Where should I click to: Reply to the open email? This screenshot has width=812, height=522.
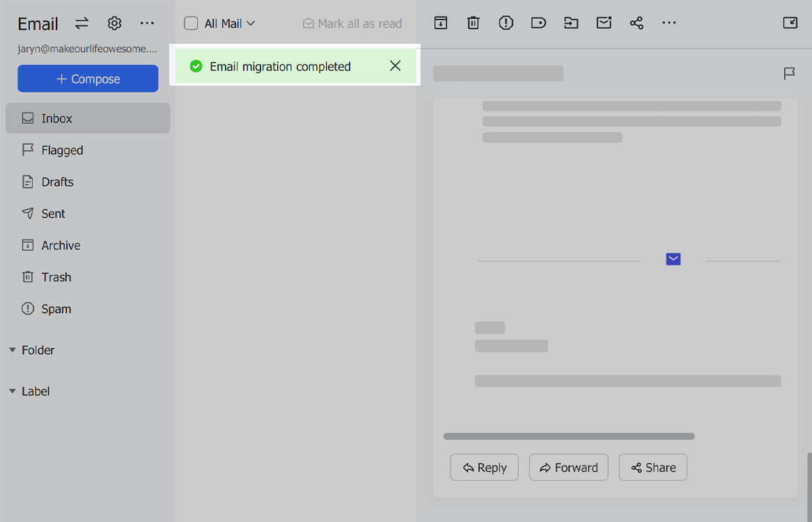click(484, 467)
